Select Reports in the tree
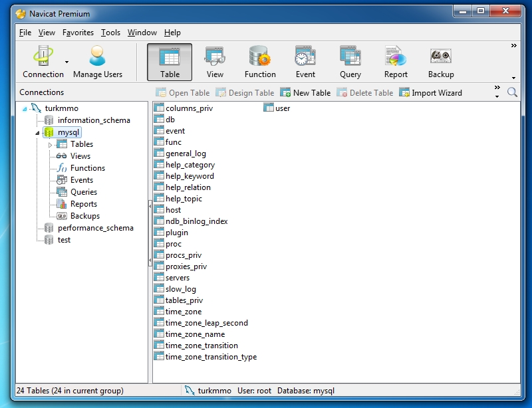 tap(84, 204)
